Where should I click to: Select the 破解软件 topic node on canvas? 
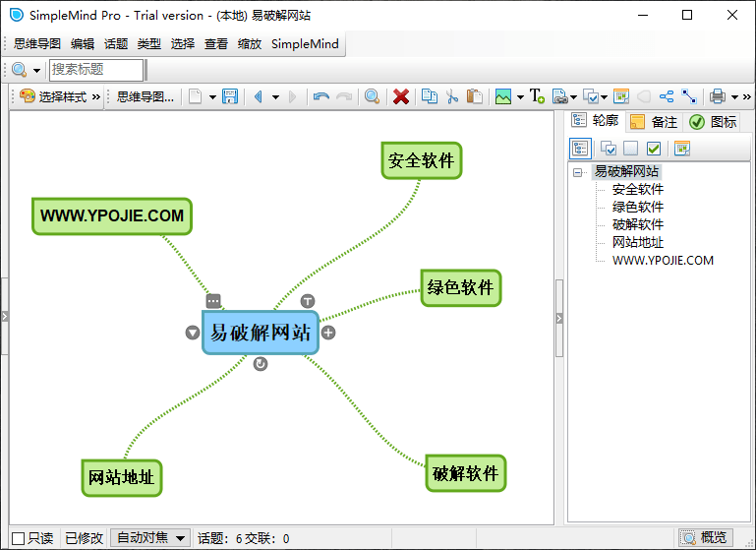(x=466, y=473)
